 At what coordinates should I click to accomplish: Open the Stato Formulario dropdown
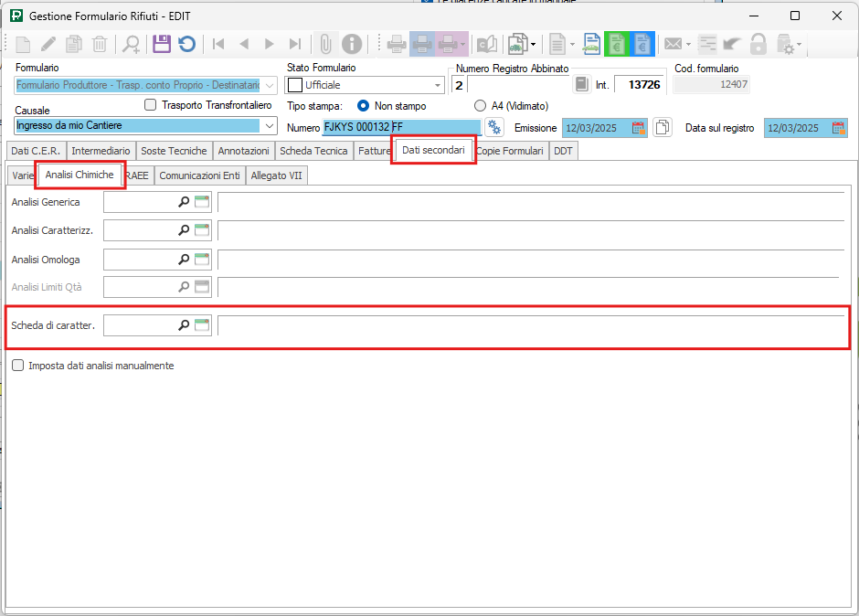(x=437, y=85)
